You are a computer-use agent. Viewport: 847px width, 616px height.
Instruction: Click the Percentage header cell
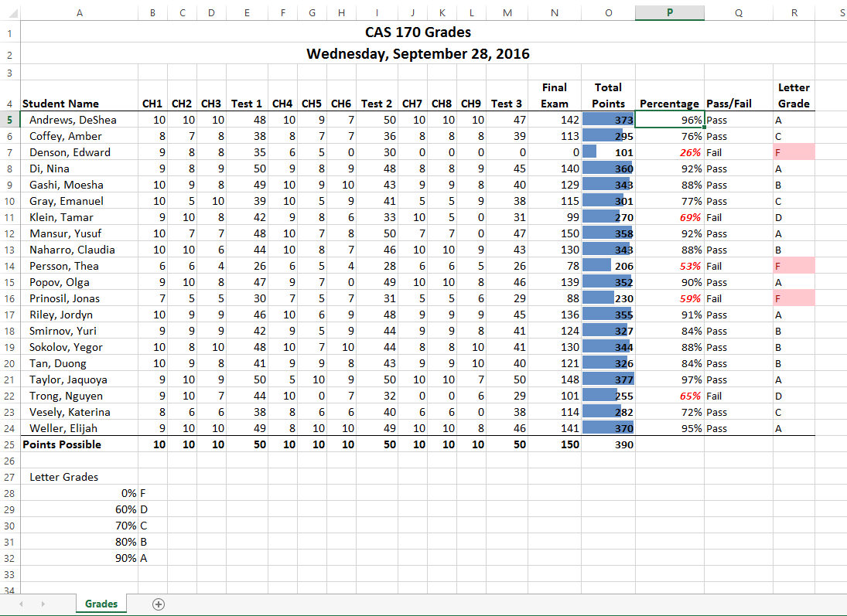[669, 96]
